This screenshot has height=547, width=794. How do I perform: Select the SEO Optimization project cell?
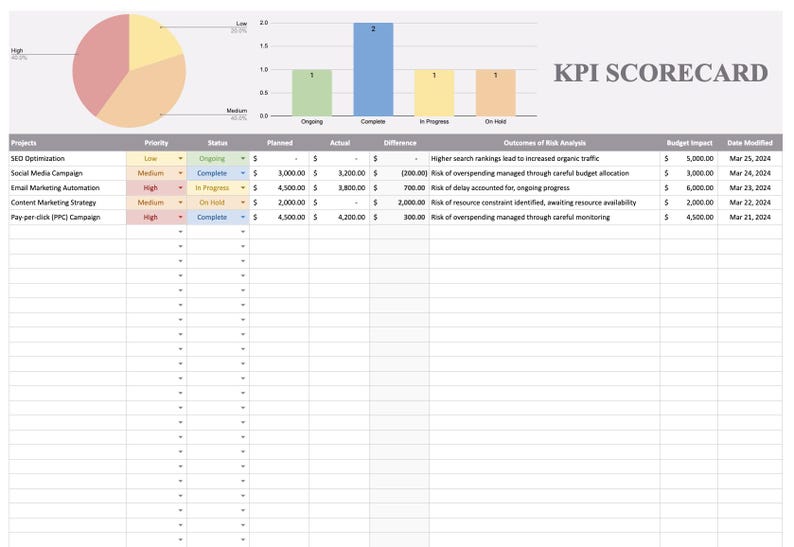67,159
